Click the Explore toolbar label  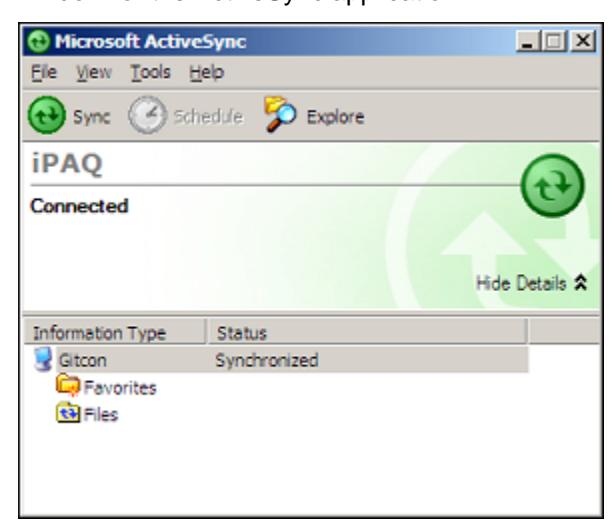[x=335, y=117]
